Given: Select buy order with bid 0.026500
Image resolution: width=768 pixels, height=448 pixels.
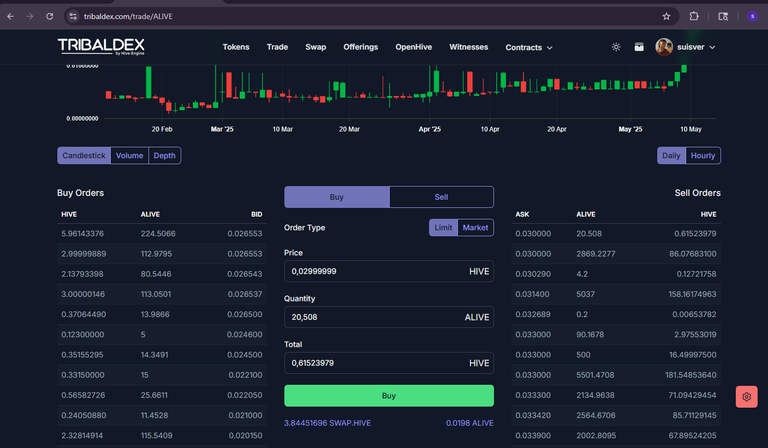Looking at the screenshot, I should pos(162,314).
